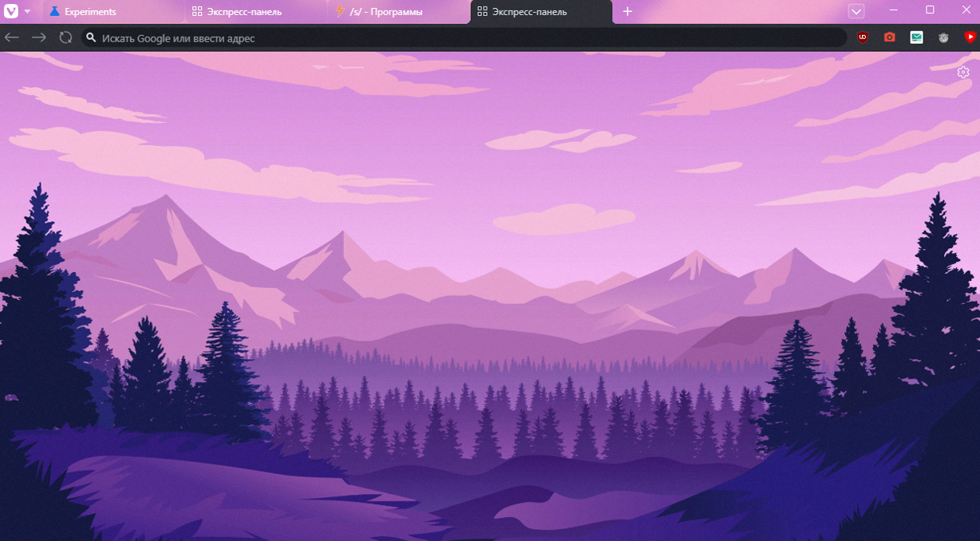The height and width of the screenshot is (541, 980).
Task: Open the green envelope mail checker extension
Action: [x=916, y=37]
